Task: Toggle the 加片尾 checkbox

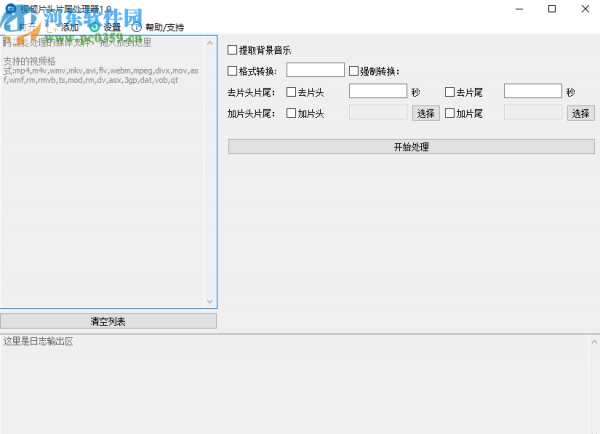Action: pos(450,114)
